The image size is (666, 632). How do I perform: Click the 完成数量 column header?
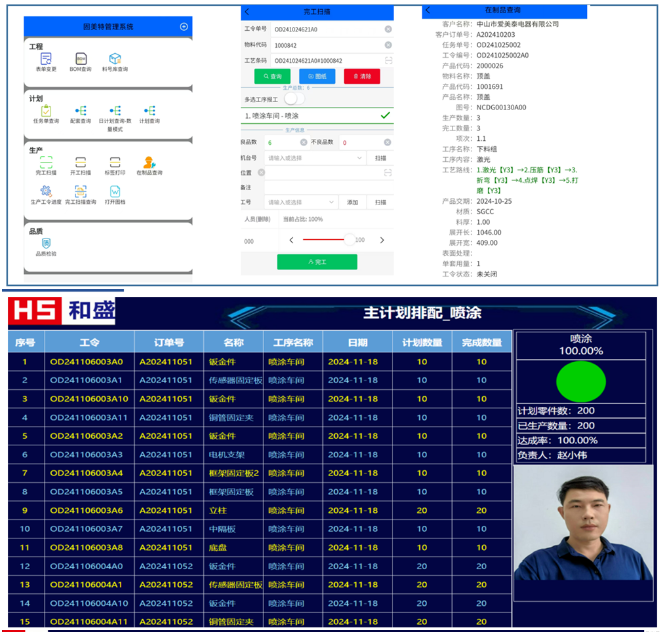[x=481, y=342]
